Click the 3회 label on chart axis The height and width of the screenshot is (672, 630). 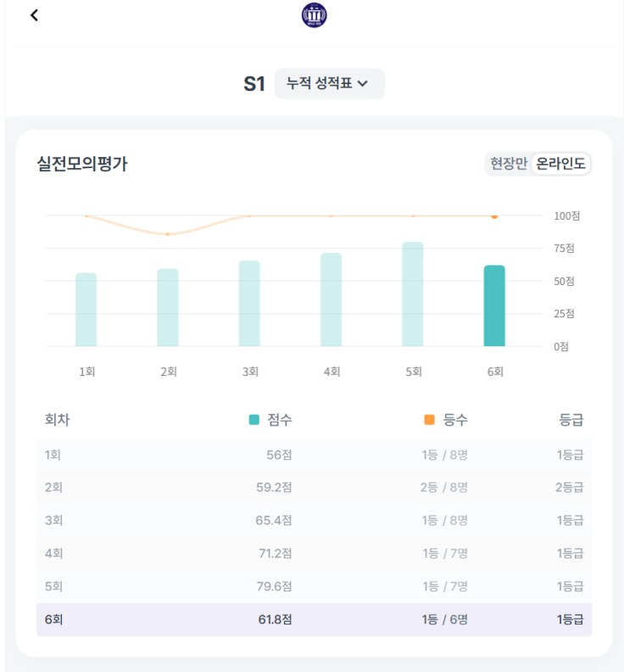click(249, 372)
